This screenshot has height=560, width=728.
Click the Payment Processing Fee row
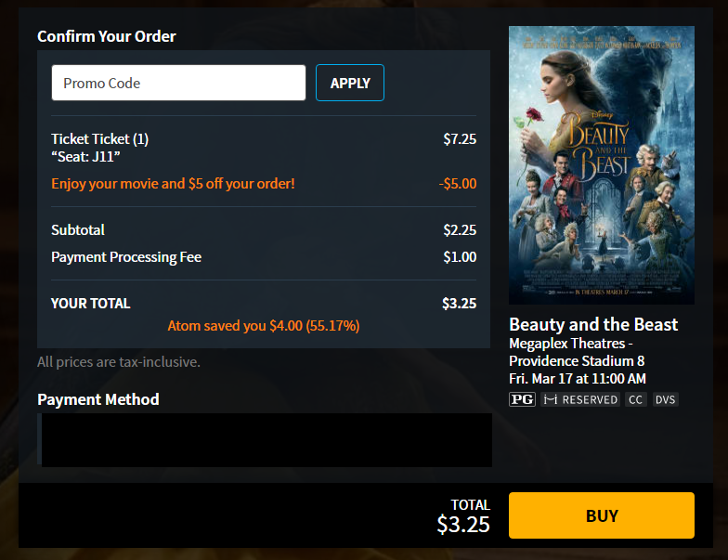pos(126,257)
